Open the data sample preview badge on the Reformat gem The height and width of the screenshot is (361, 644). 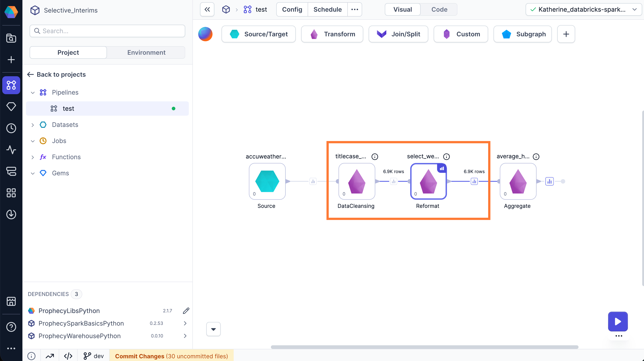coord(442,168)
